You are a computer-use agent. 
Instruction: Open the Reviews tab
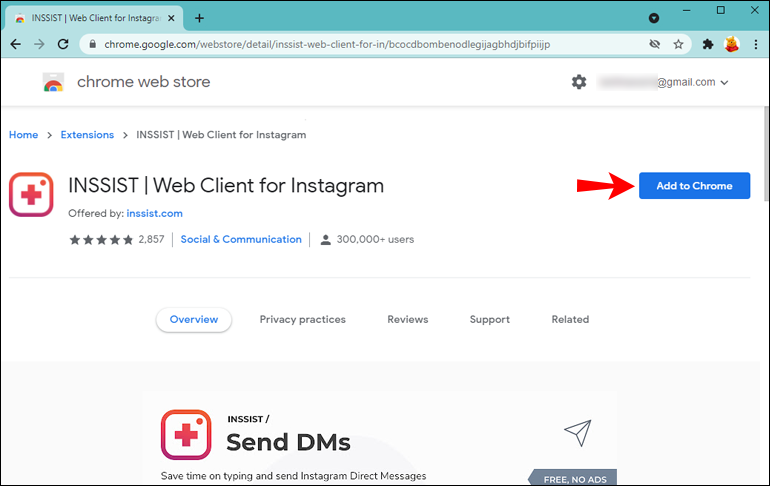coord(408,320)
